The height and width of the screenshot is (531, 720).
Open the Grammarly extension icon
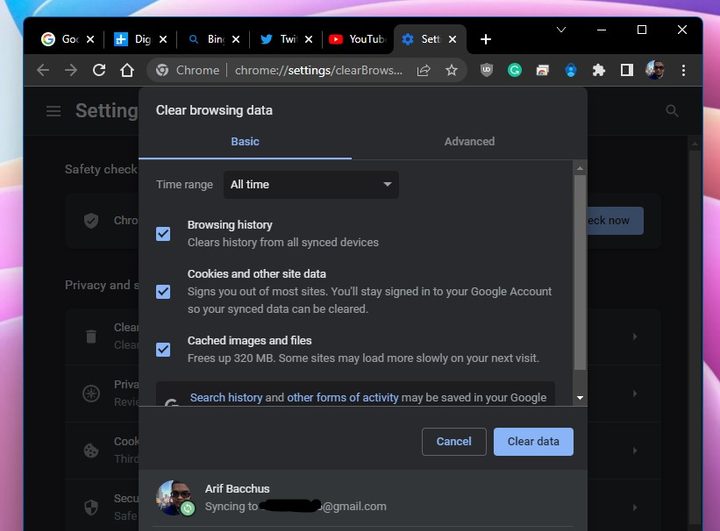tap(514, 70)
